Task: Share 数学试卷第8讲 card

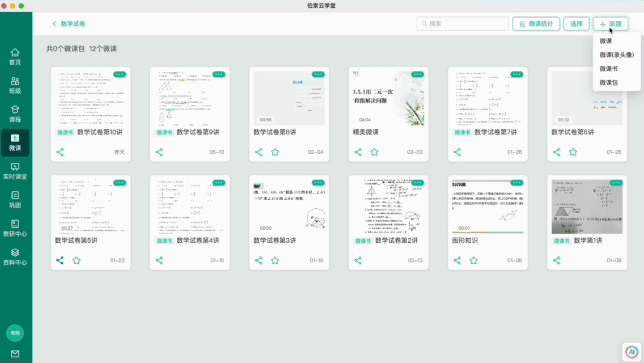Action: click(x=259, y=152)
